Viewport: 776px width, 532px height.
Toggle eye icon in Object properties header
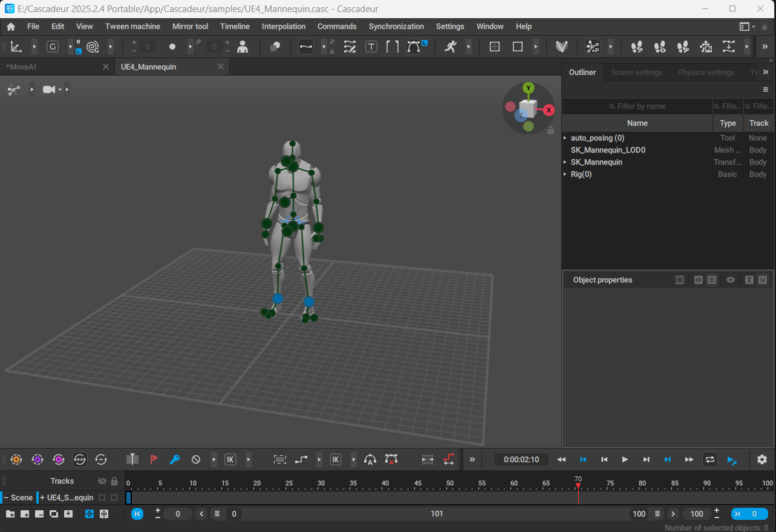(731, 280)
